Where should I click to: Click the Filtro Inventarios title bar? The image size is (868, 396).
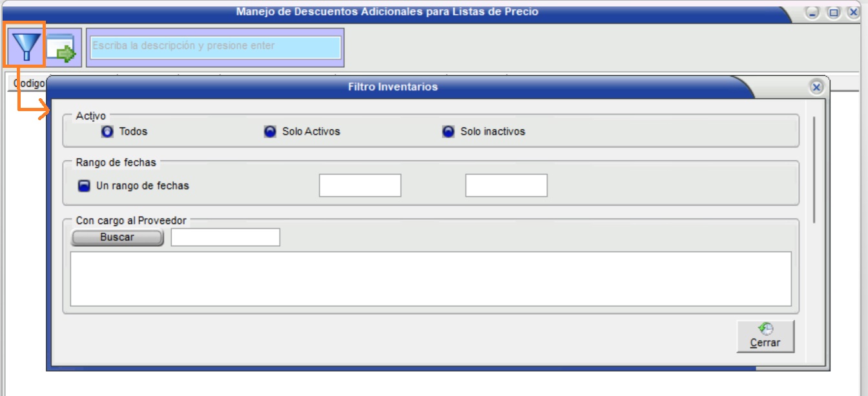click(x=393, y=87)
